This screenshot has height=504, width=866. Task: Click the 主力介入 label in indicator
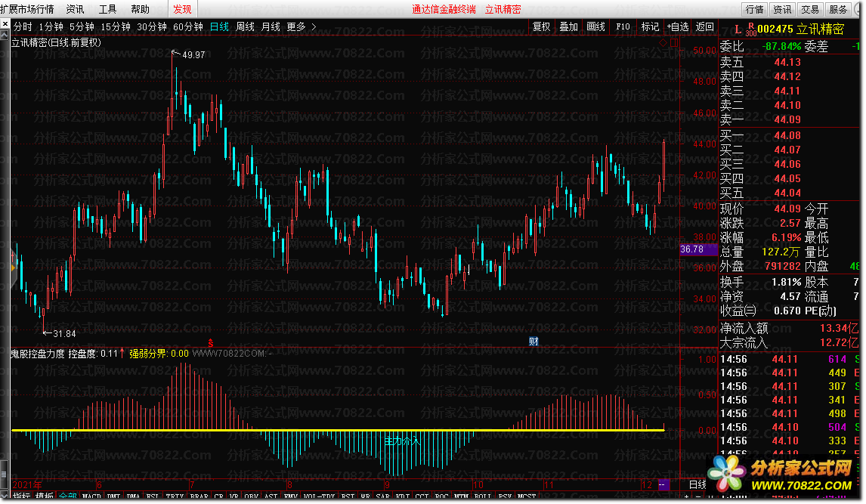click(x=403, y=441)
